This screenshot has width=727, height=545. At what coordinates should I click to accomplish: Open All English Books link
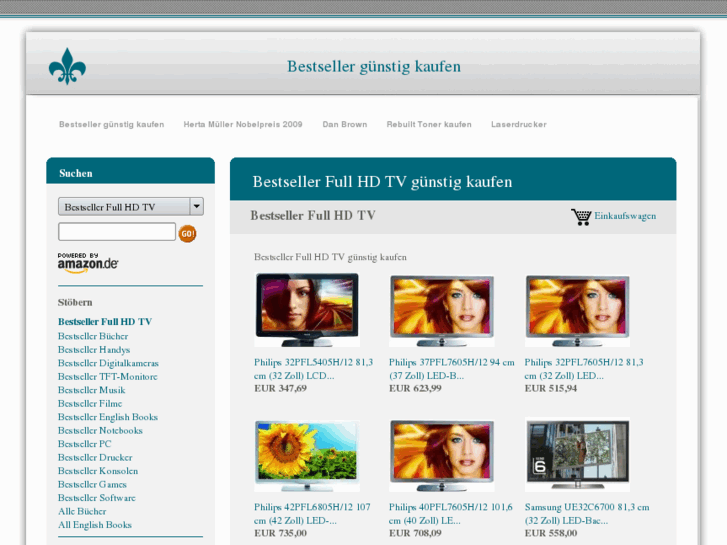95,525
